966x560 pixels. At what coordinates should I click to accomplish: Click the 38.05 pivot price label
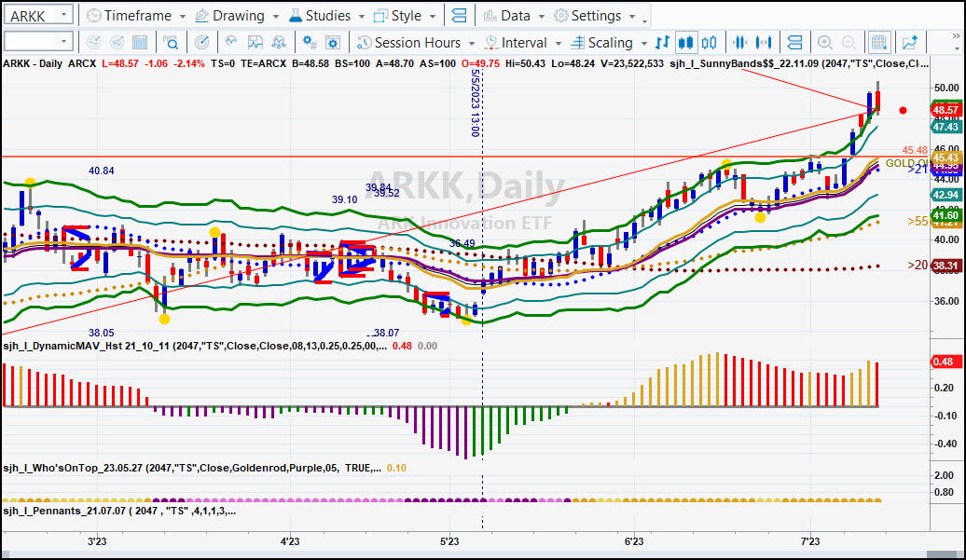pos(101,333)
